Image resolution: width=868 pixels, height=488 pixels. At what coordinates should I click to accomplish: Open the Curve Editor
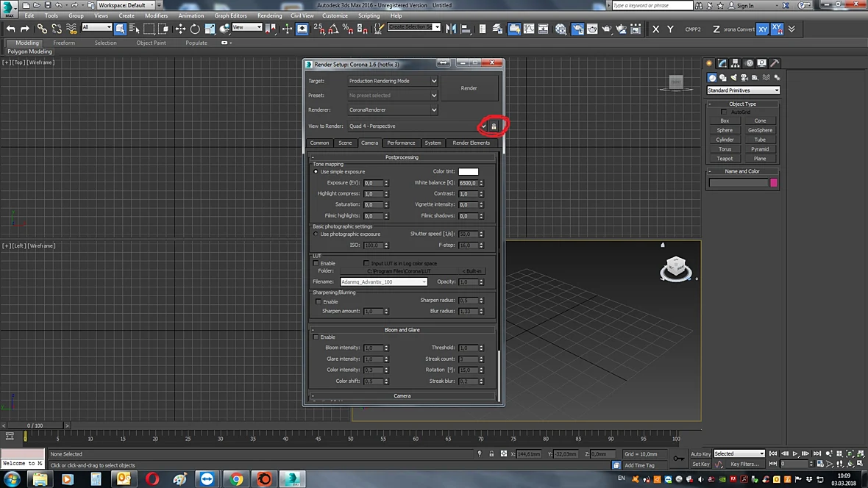pos(529,29)
